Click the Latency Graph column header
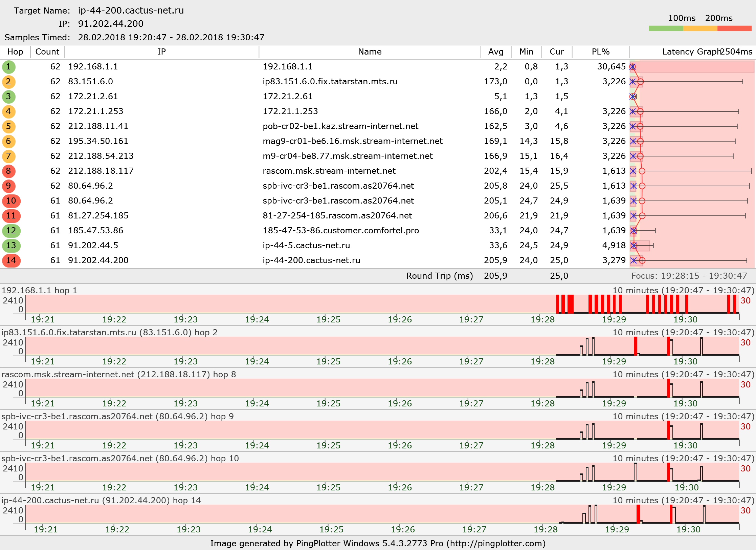 692,52
